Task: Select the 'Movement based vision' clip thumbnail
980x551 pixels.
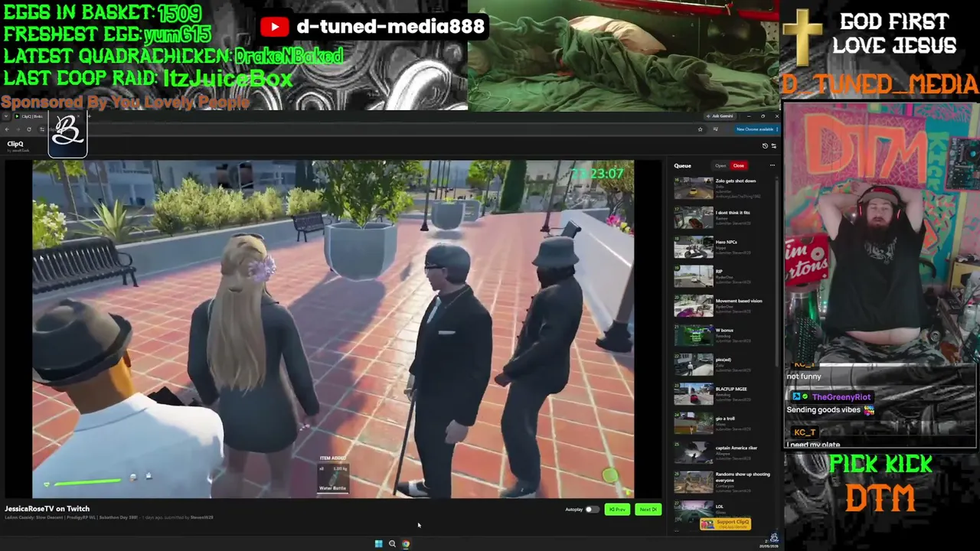Action: [x=693, y=306]
